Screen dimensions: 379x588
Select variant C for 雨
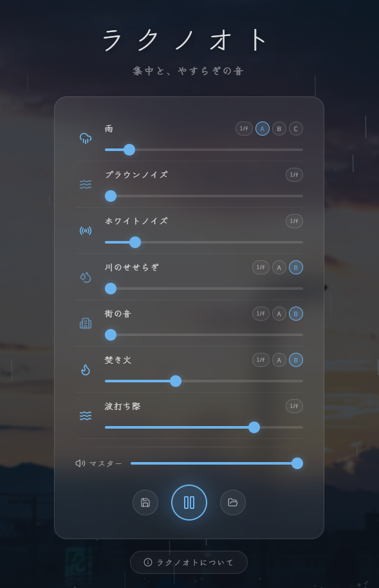(296, 129)
